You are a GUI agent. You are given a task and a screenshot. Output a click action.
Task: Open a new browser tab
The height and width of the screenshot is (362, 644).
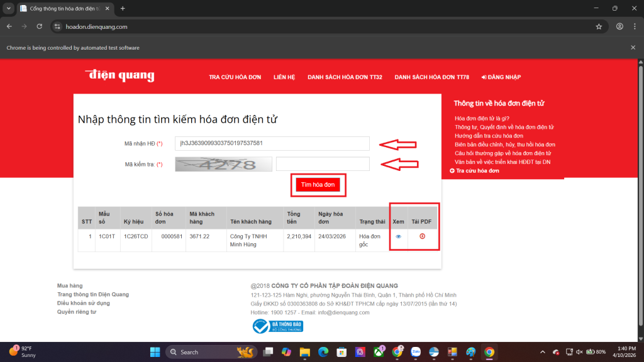123,8
